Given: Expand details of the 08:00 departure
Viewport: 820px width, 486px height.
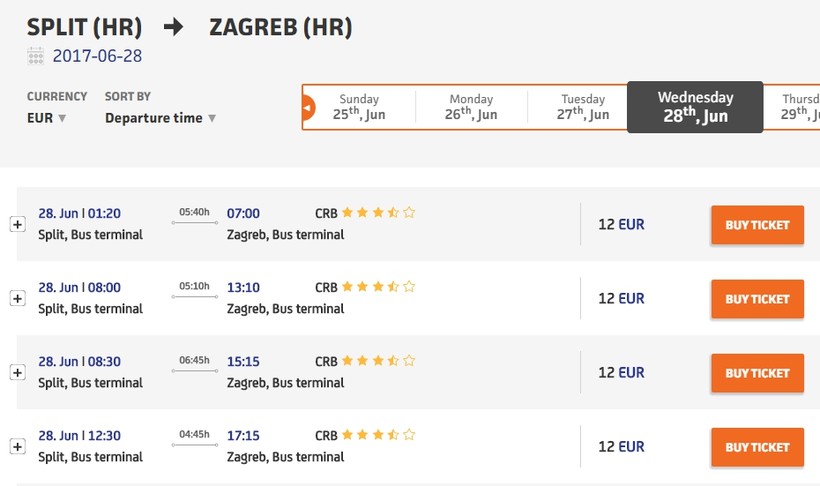Looking at the screenshot, I should pos(17,299).
